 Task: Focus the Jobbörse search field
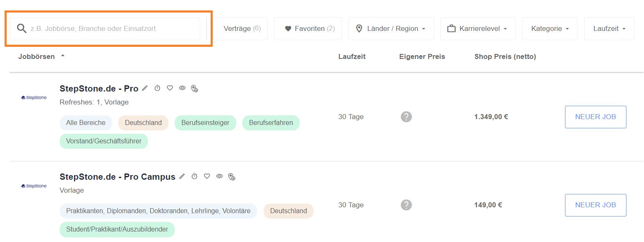click(105, 28)
